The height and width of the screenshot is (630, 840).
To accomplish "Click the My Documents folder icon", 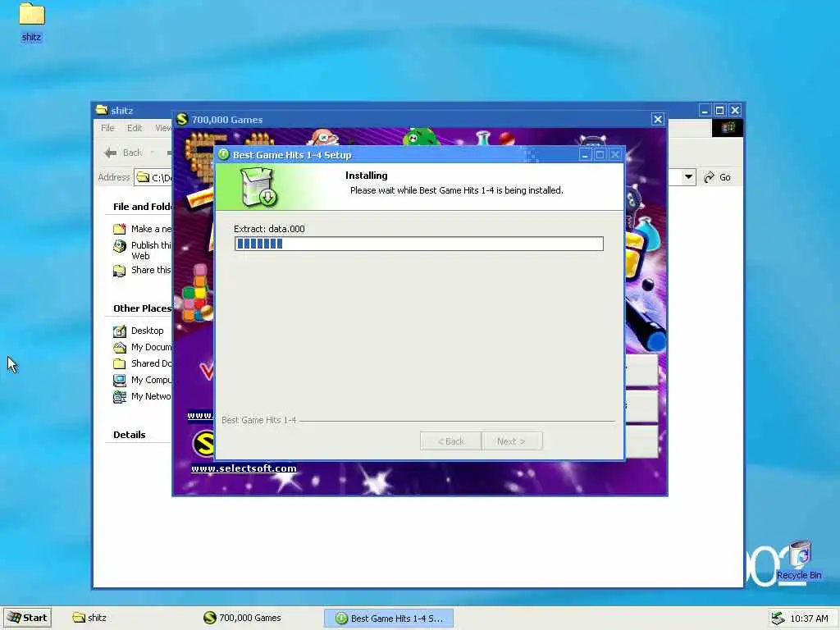I will [x=120, y=348].
